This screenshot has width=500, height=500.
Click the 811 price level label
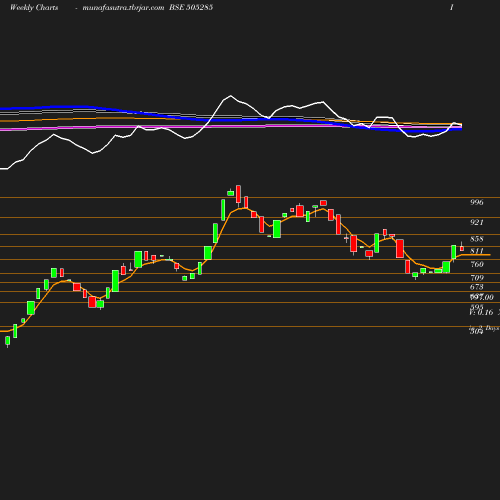(x=477, y=251)
